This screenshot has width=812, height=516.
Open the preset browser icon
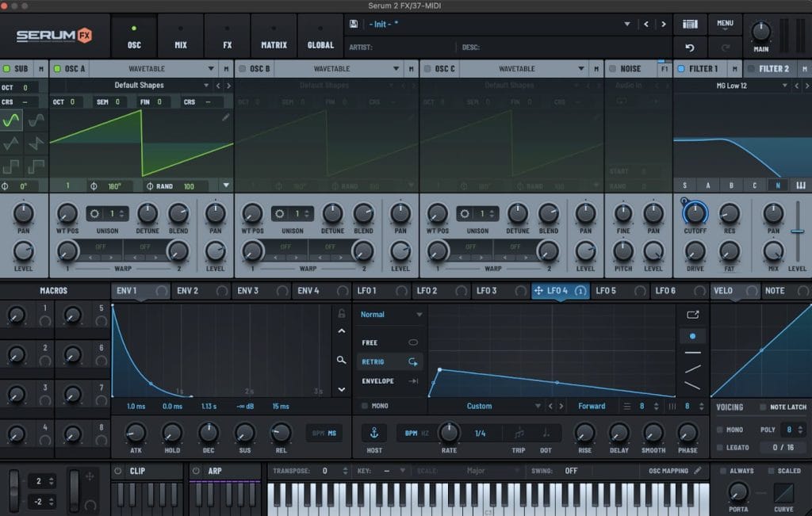pos(690,24)
